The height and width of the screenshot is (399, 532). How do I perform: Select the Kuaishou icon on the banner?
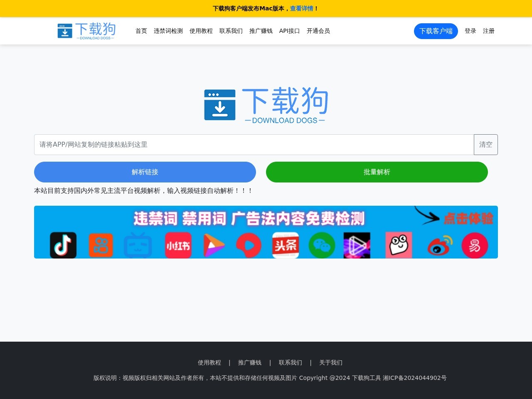pos(101,245)
